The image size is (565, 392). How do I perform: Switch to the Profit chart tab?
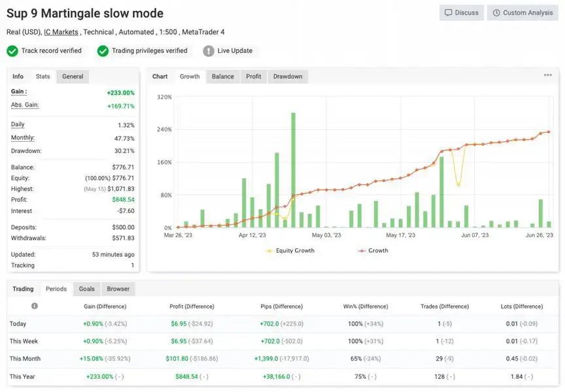(x=254, y=76)
